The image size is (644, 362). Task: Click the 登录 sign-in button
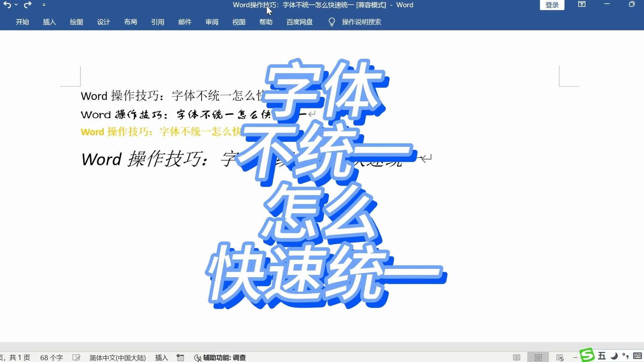[x=552, y=5]
